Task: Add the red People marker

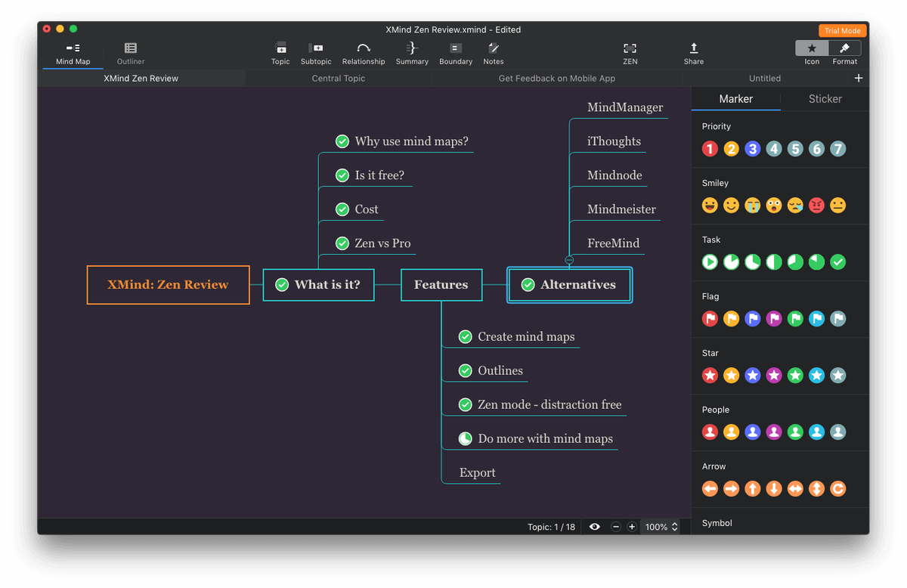Action: [x=710, y=432]
